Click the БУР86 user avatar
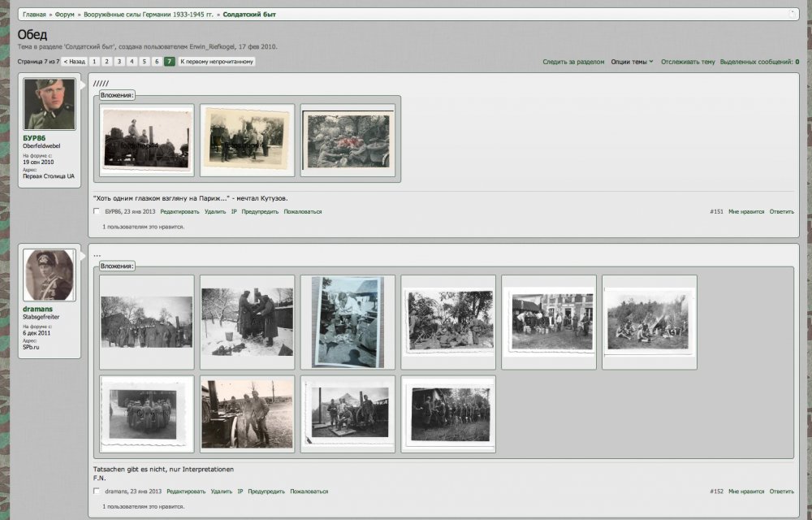Screen dimensions: 812x520 [49, 104]
